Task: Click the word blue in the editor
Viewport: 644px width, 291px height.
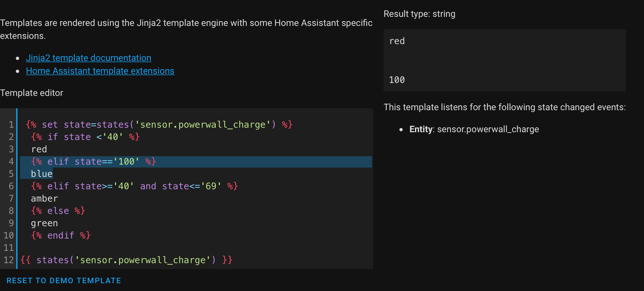Action: (x=42, y=174)
